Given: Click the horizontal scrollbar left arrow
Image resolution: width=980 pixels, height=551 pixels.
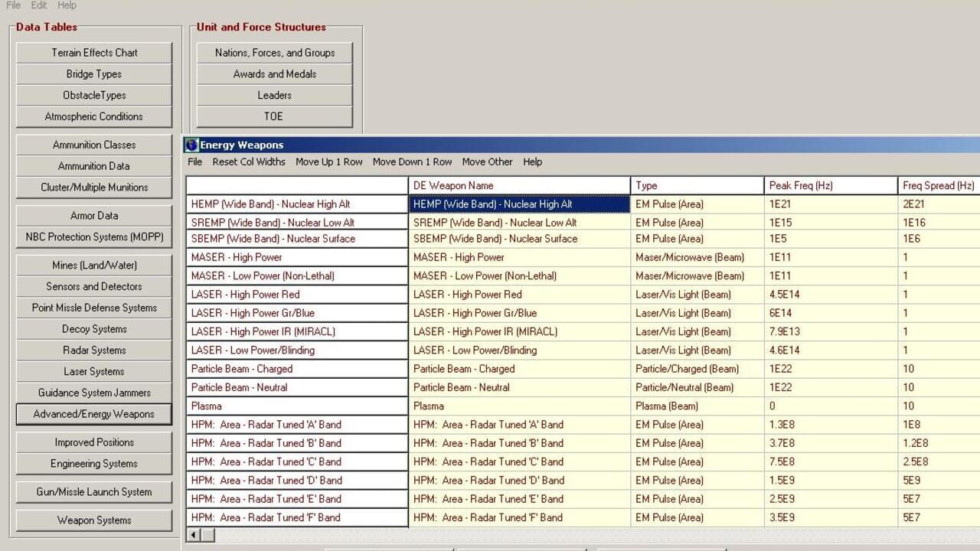Looking at the screenshot, I should pyautogui.click(x=194, y=535).
